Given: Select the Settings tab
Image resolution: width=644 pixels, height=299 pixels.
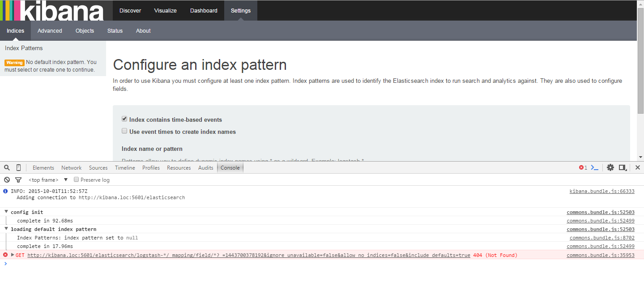Looking at the screenshot, I should 241,10.
